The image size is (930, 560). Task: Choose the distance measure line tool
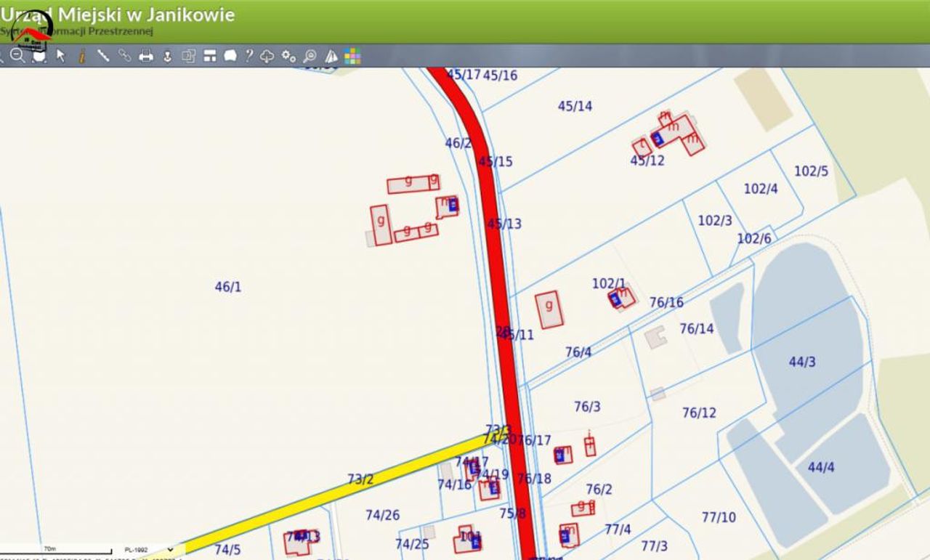click(x=103, y=56)
